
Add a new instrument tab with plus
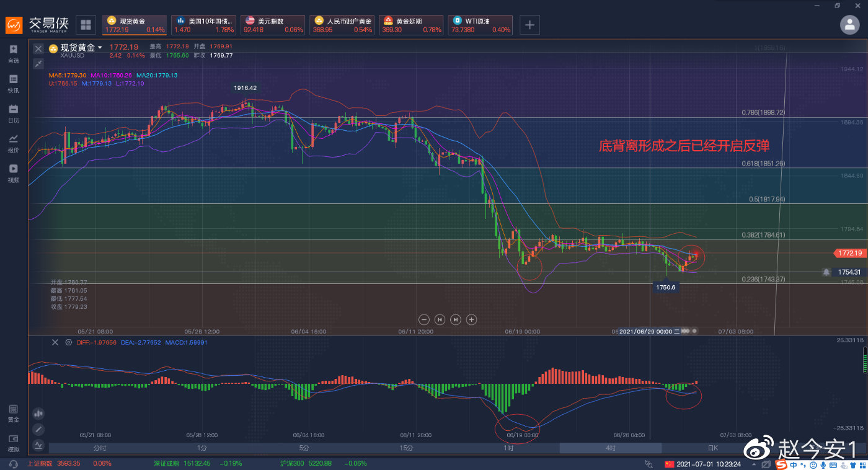click(529, 25)
